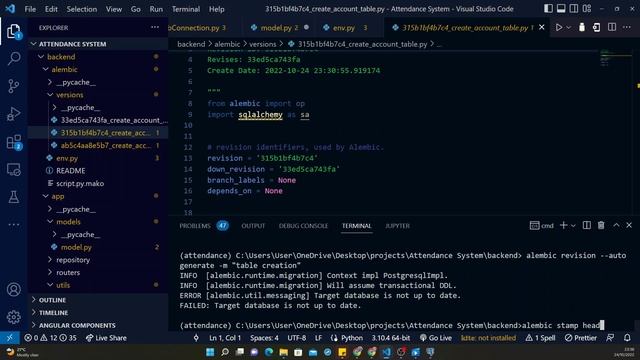Viewport: 640px width, 360px height.
Task: Switch to the Output panel tab
Action: click(x=253, y=226)
